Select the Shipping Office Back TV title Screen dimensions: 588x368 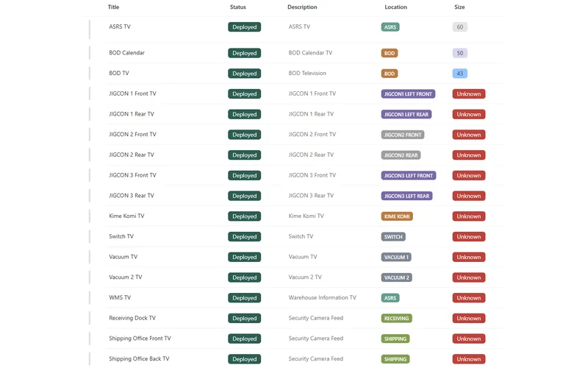(139, 359)
